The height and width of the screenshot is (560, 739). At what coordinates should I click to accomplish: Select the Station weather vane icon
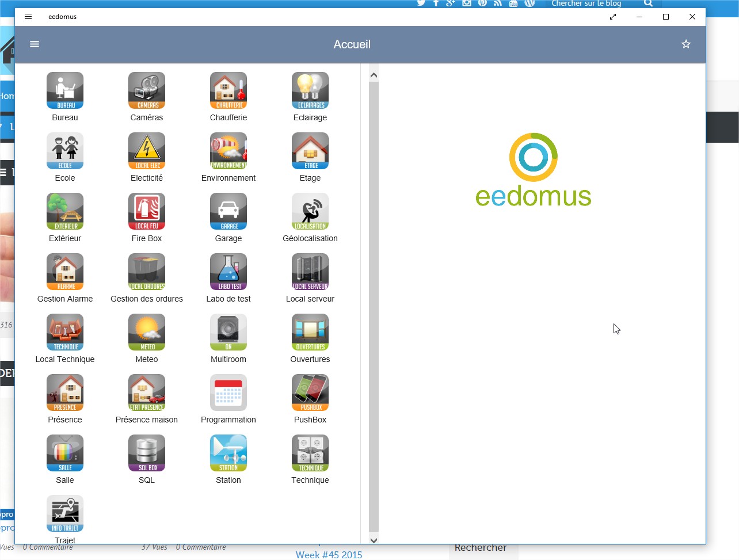pyautogui.click(x=228, y=453)
